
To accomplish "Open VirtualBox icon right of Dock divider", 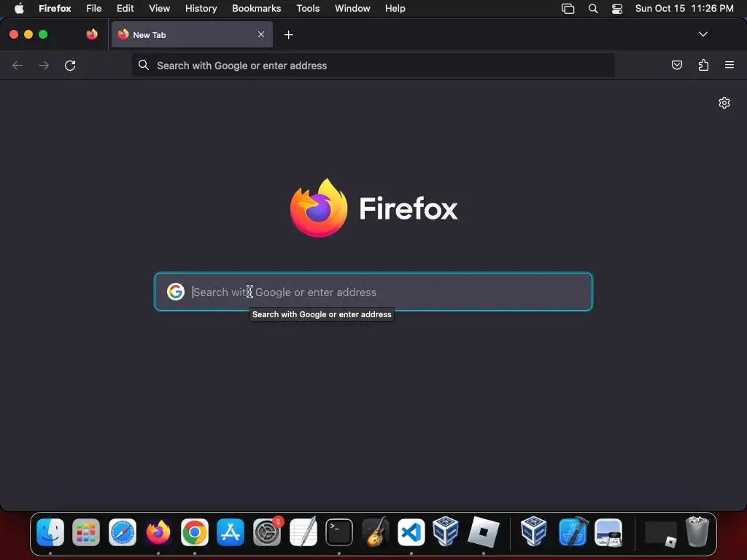I will [x=533, y=531].
